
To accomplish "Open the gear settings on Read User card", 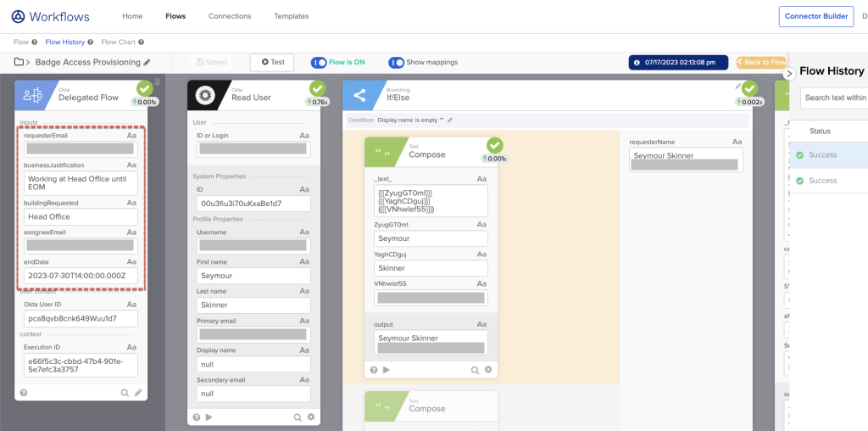I will (x=310, y=417).
